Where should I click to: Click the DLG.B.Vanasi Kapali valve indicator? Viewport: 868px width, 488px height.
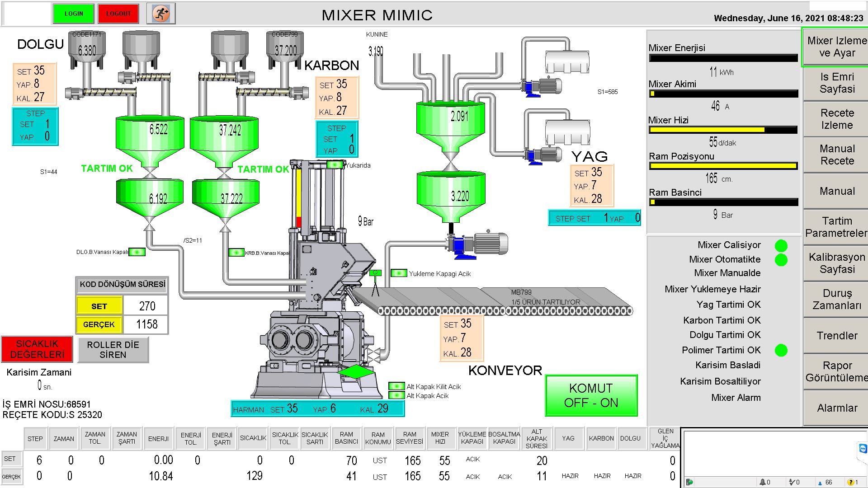[x=137, y=252]
